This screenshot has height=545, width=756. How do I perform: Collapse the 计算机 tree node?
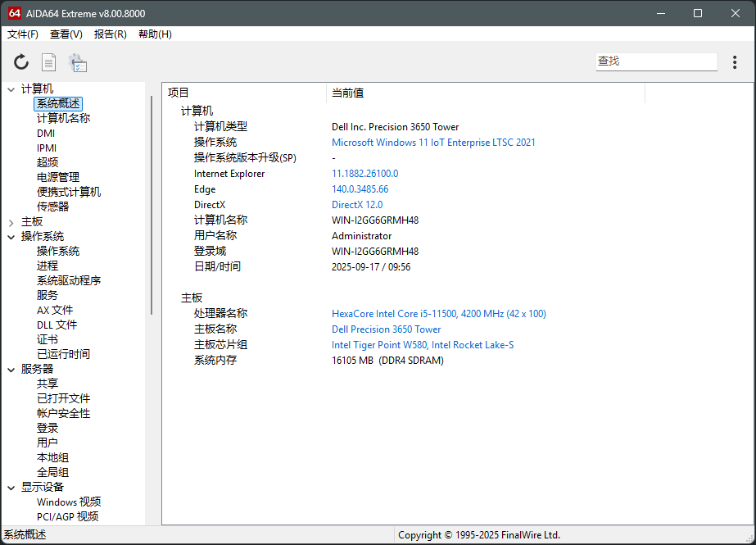(x=11, y=89)
